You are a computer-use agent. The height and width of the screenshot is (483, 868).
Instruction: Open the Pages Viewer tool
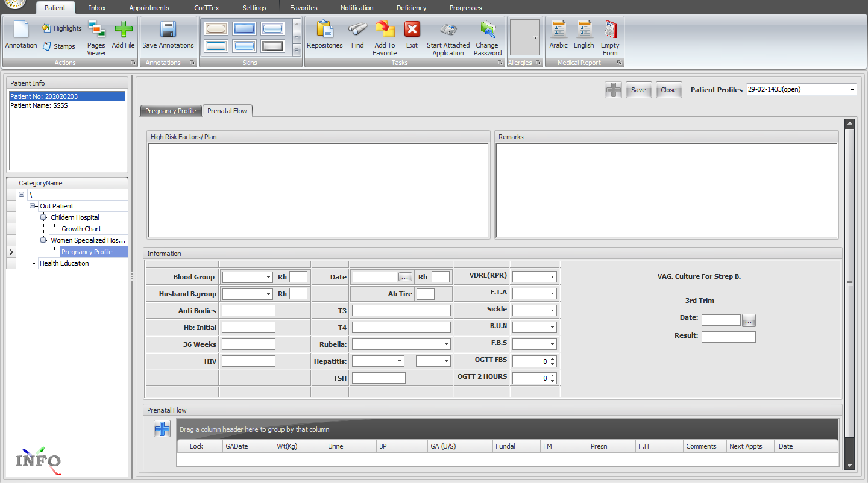coord(96,30)
